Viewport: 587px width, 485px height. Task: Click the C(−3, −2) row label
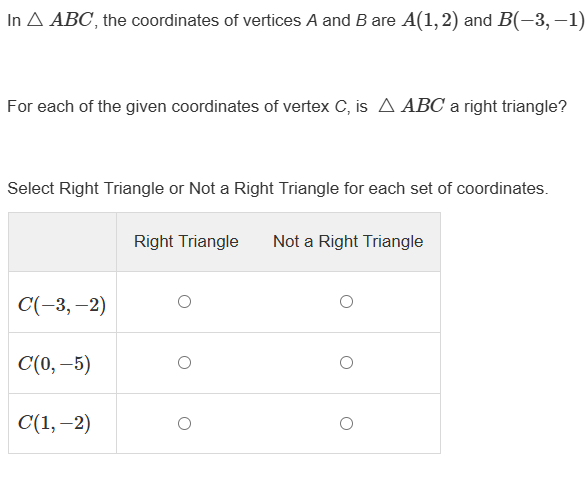[62, 305]
